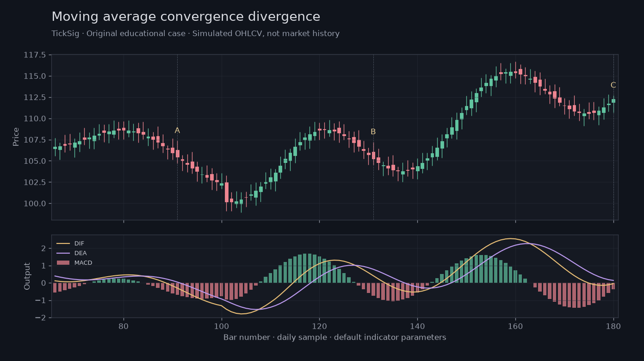644x361 pixels.
Task: Click the indicator axis tick labeled 1
Action: click(x=43, y=266)
